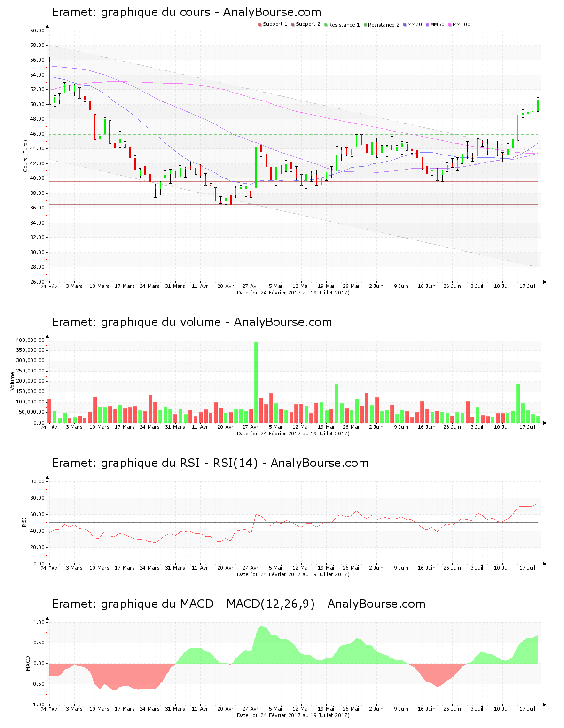The height and width of the screenshot is (728, 564).
Task: Click the 80.00 RSI axis label
Action: coord(37,498)
